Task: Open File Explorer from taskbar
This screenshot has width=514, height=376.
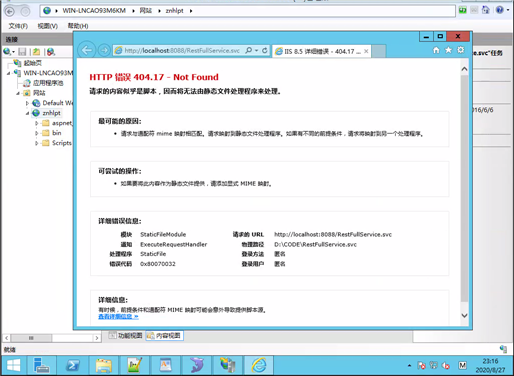Action: tap(104, 366)
